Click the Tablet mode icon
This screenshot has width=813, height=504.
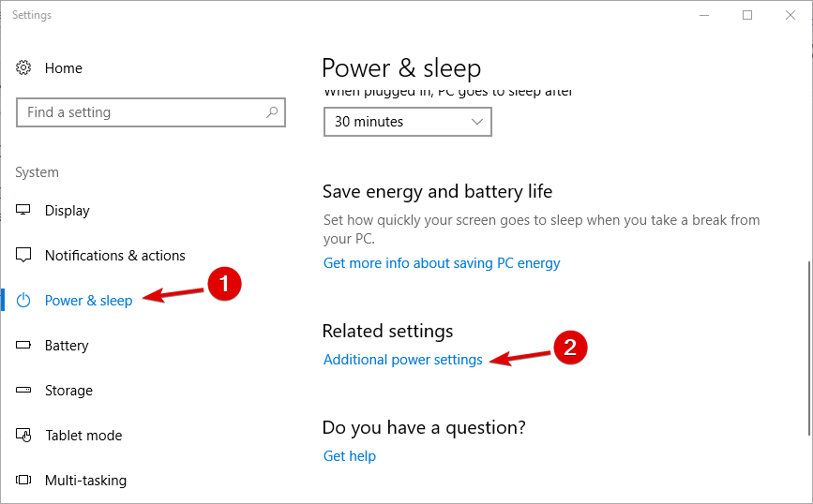tap(24, 436)
